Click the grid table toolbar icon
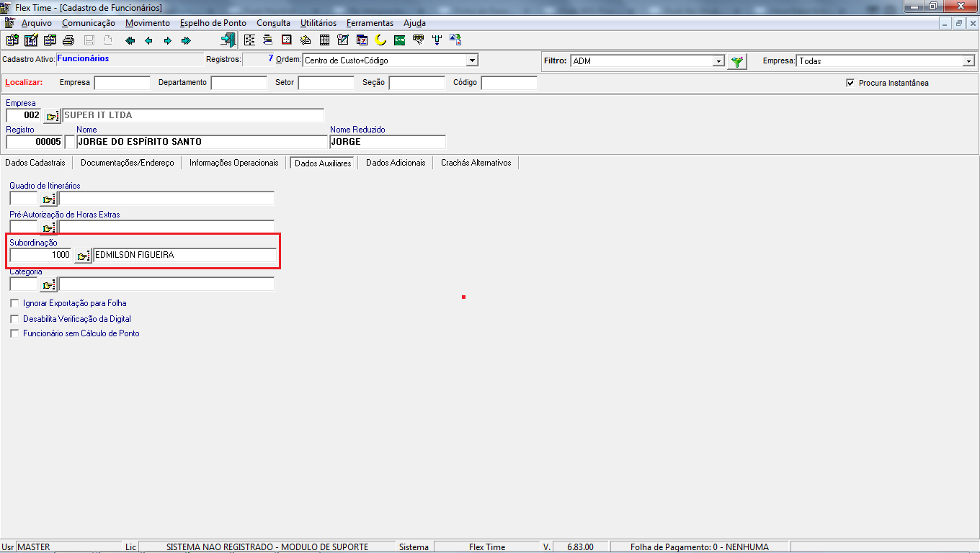980x553 pixels. tap(324, 40)
